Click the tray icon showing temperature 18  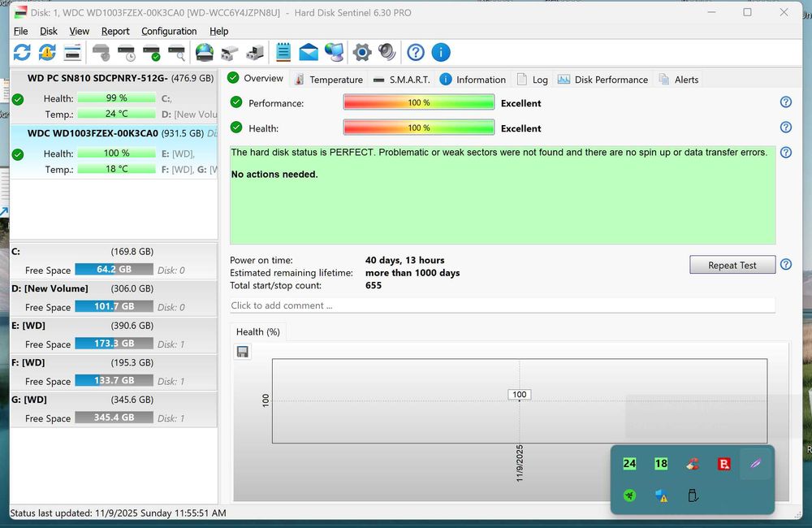[661, 464]
